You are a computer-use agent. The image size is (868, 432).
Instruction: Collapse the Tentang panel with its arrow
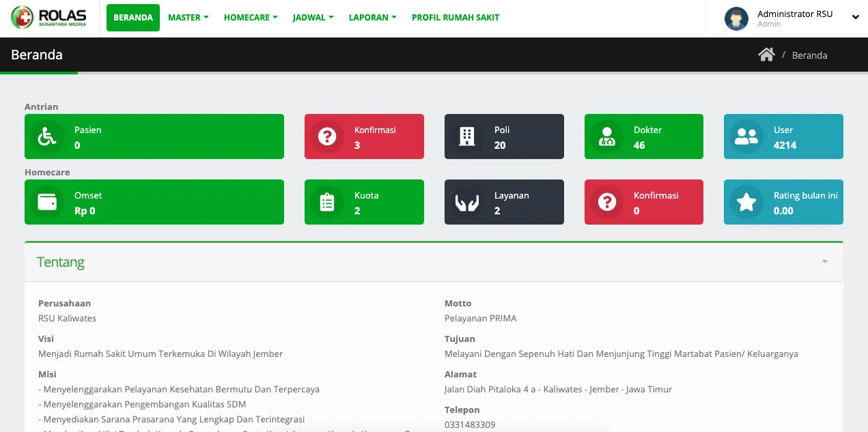tap(825, 262)
